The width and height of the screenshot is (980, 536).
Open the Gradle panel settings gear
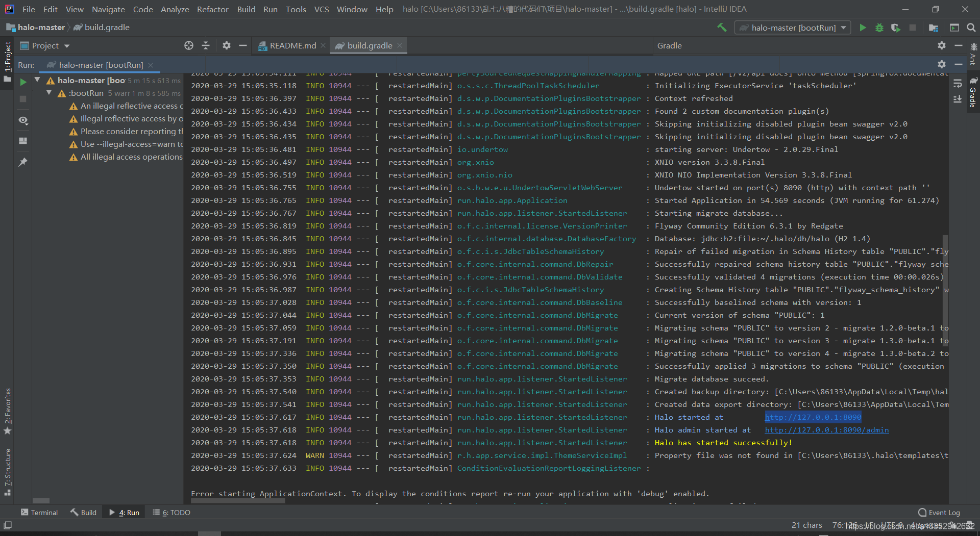pyautogui.click(x=942, y=45)
